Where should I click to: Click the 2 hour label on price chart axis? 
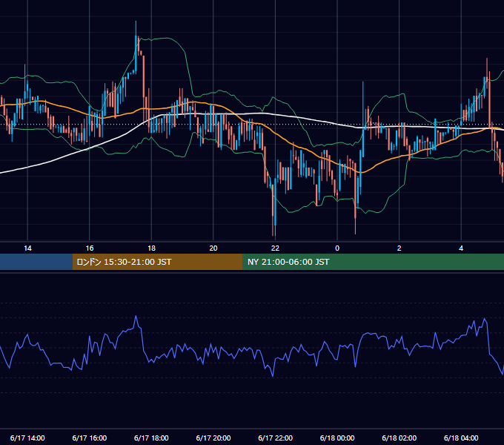point(399,248)
